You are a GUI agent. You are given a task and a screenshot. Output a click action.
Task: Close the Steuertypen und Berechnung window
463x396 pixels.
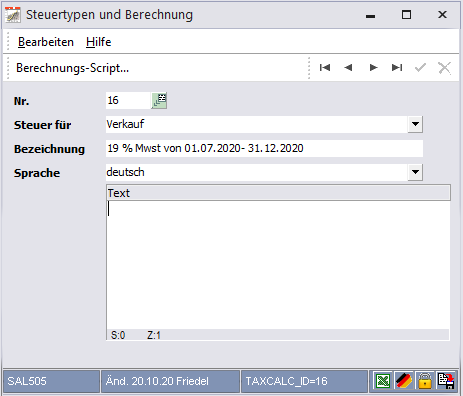coord(442,15)
